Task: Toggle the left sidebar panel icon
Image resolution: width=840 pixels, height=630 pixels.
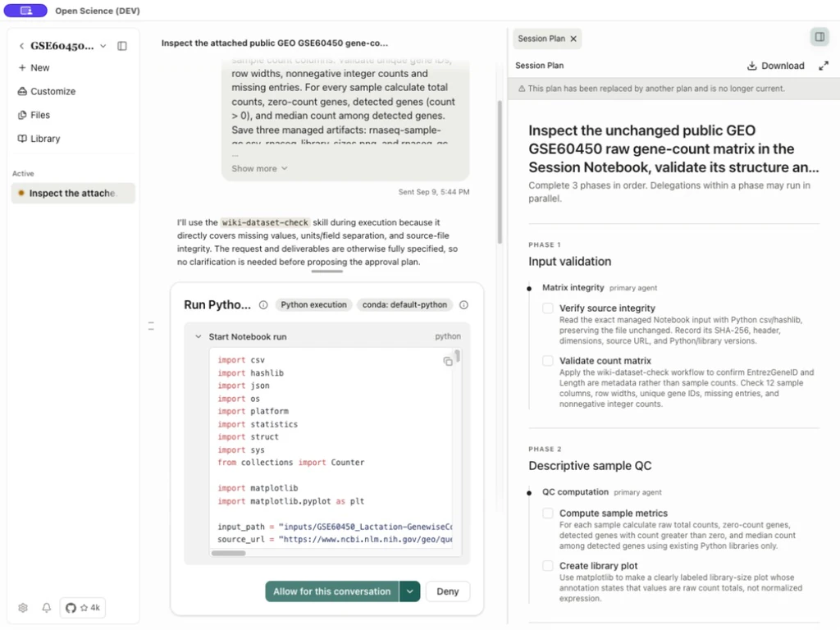Action: [x=122, y=46]
